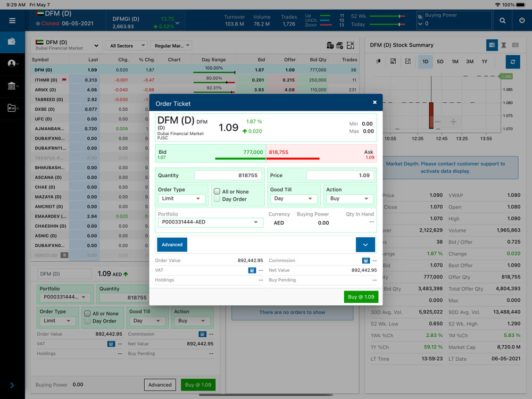Zoom out chart with minus icon

click(x=438, y=122)
